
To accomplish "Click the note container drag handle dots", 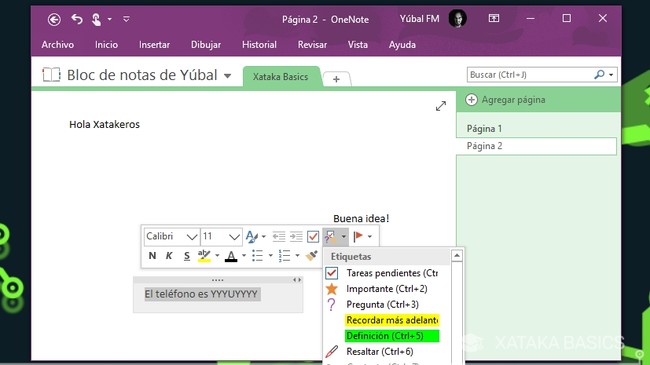I will pos(218,280).
